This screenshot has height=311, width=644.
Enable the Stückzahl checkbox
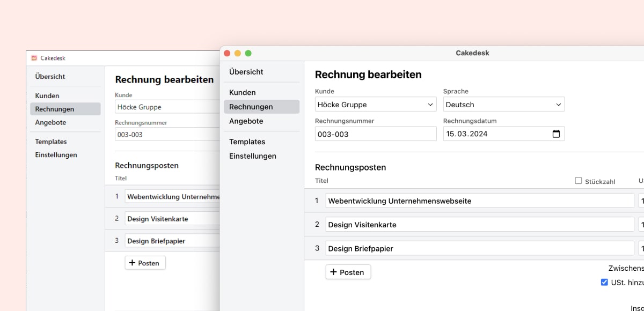pyautogui.click(x=579, y=181)
